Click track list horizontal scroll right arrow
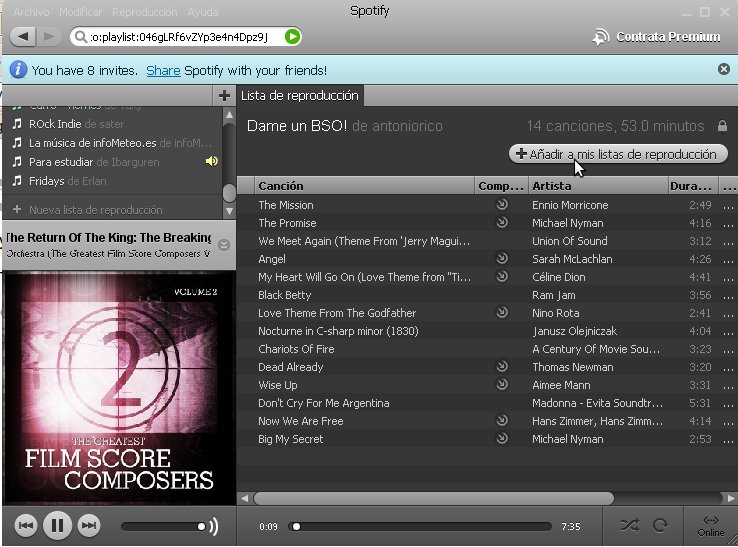The height and width of the screenshot is (547, 738). click(730, 498)
